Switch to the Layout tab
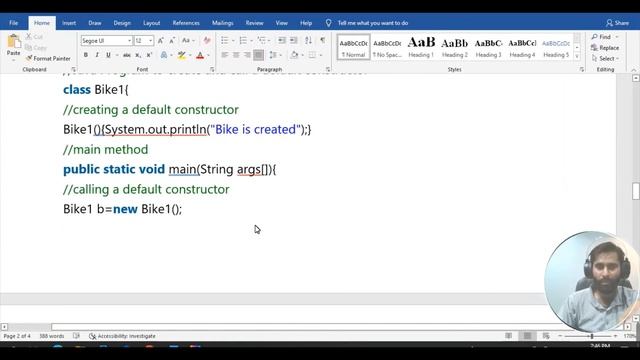The height and width of the screenshot is (360, 640). pyautogui.click(x=151, y=23)
